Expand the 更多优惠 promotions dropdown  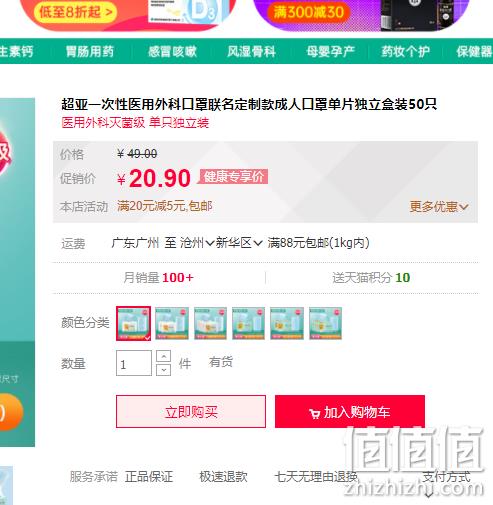(439, 207)
